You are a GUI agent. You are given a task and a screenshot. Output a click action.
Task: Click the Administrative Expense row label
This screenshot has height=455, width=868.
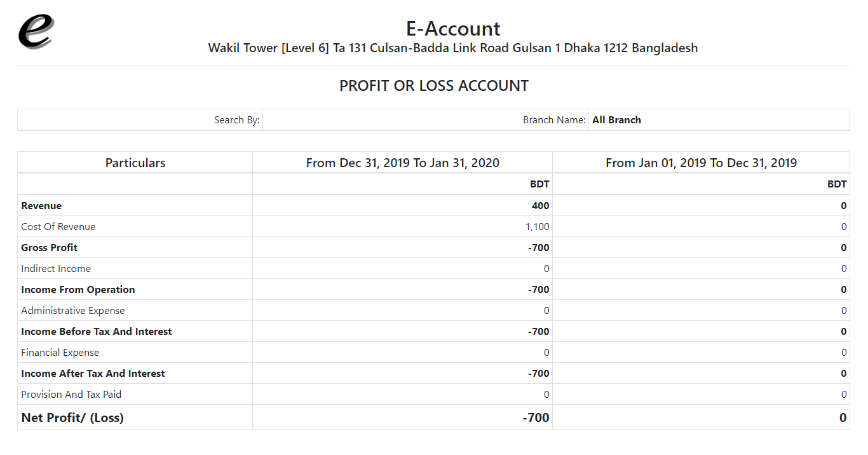tap(73, 311)
